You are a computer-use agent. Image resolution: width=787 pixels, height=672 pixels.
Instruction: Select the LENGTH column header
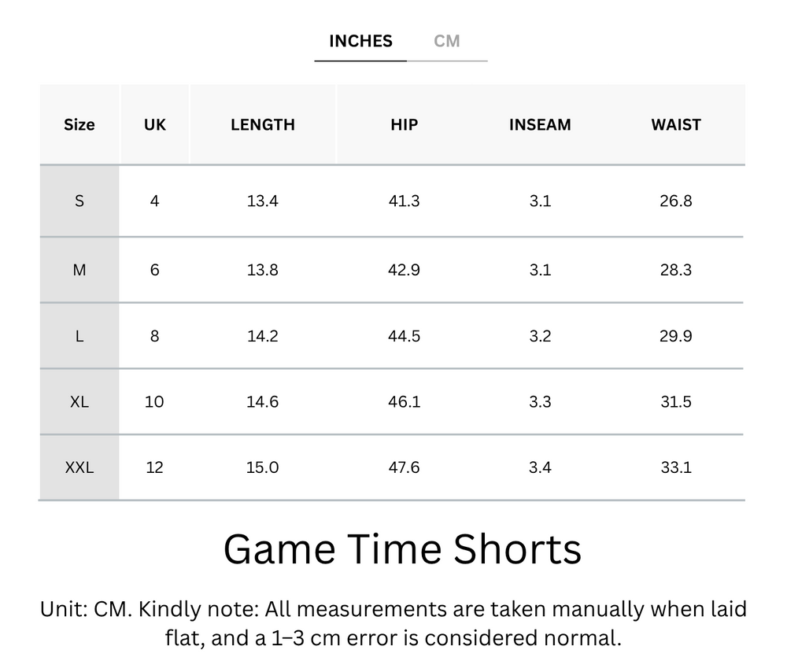[263, 124]
